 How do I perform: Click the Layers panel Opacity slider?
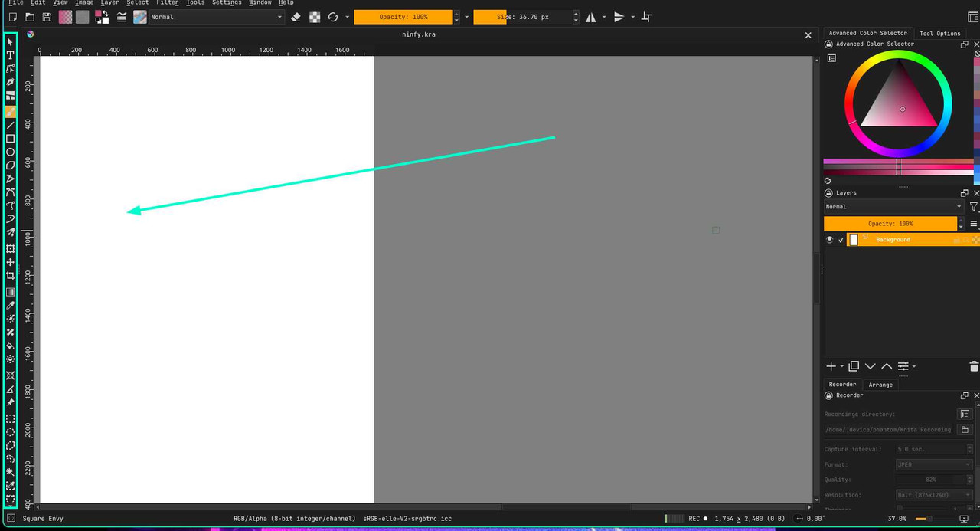(890, 224)
